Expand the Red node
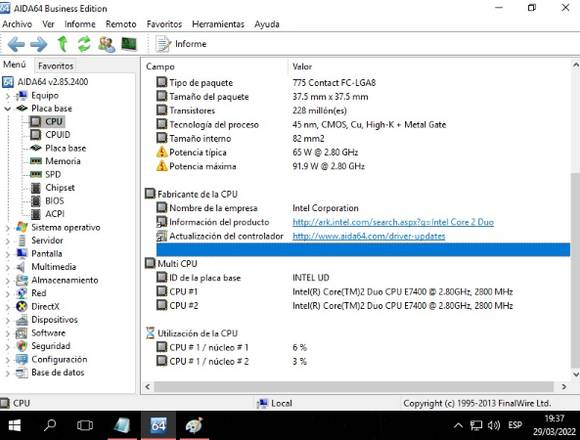The height and width of the screenshot is (440, 580). (7, 294)
